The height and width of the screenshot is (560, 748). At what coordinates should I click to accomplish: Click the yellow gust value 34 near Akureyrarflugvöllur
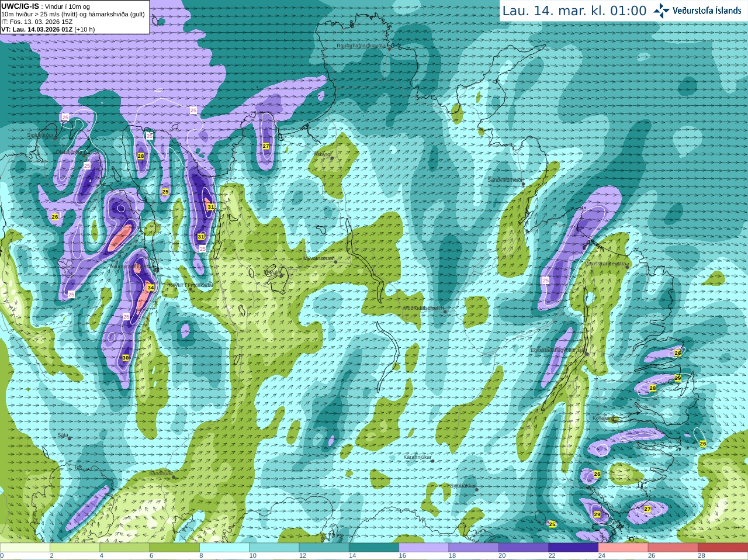point(151,288)
